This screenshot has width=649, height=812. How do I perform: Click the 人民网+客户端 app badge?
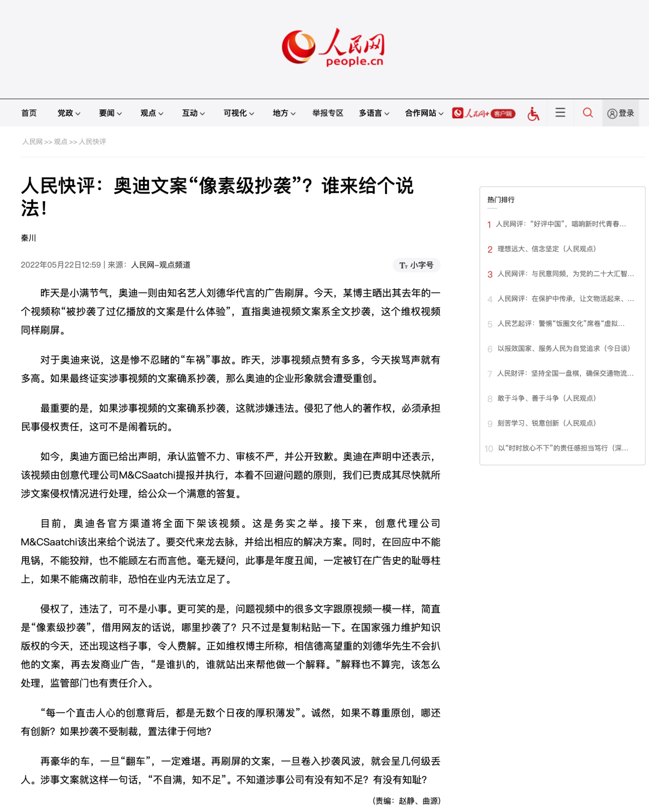click(484, 112)
